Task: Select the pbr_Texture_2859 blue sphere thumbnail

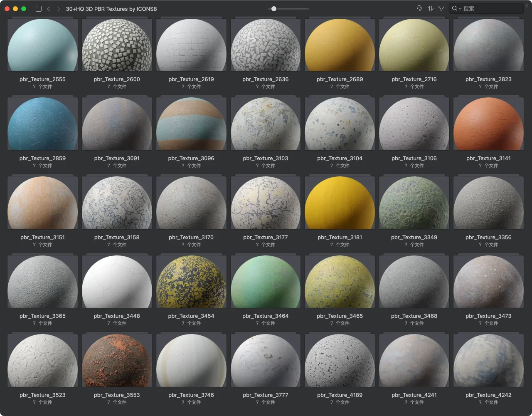Action: [42, 124]
